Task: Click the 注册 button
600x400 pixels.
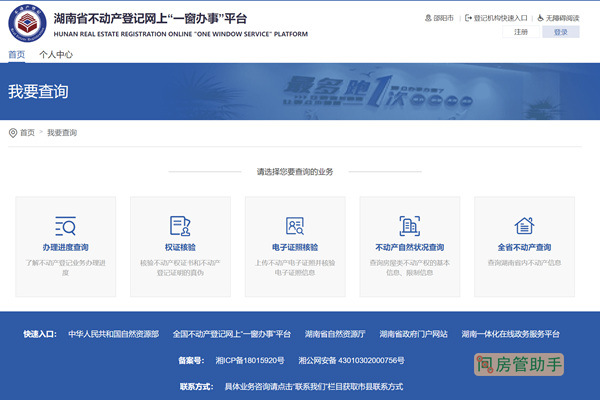Action: pos(521,32)
